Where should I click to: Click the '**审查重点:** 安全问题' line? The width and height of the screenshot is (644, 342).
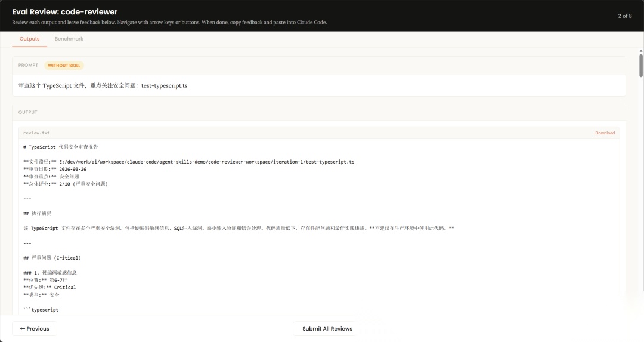51,176
